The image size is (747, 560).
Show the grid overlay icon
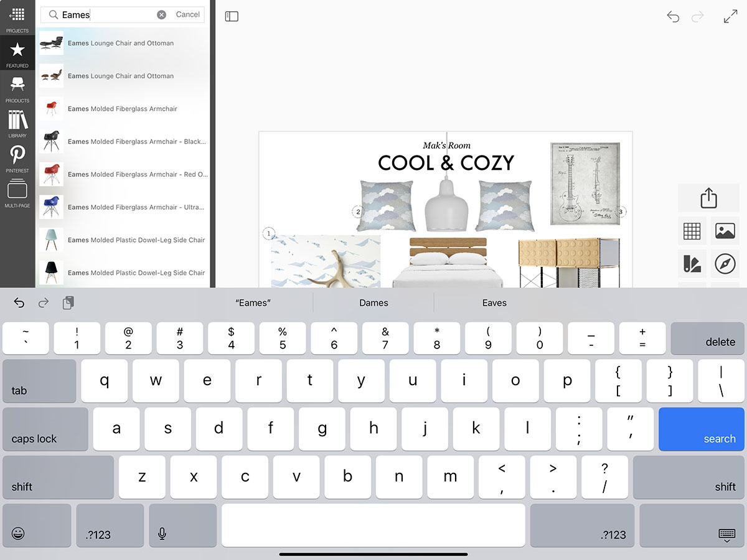[x=692, y=231]
